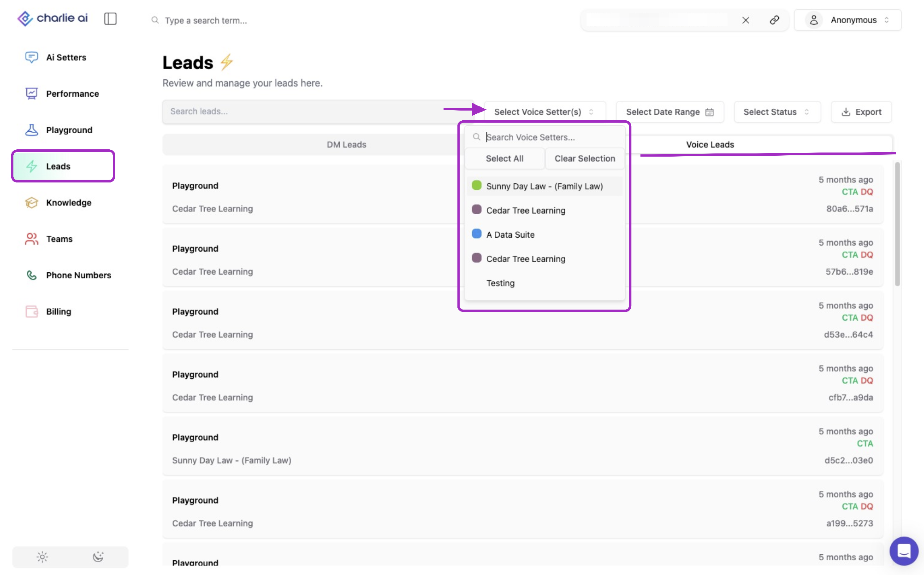Click the Knowledge graduation cap icon

pos(31,203)
